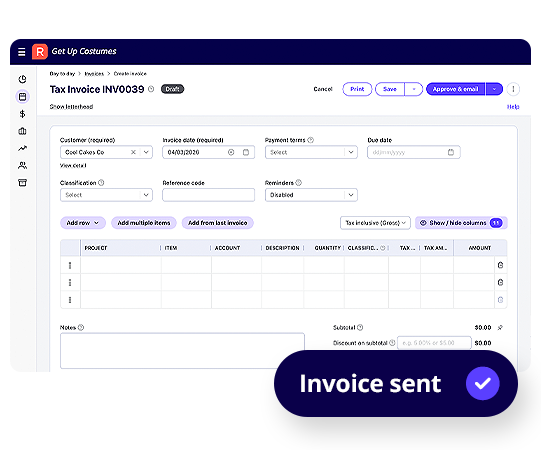Screen dimensions: 541x450
Task: Open the Help link
Action: click(513, 107)
